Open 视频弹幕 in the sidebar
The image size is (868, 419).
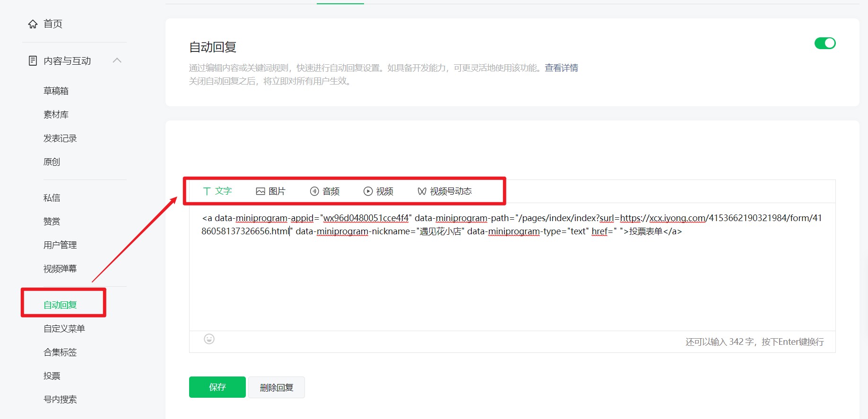(x=60, y=268)
